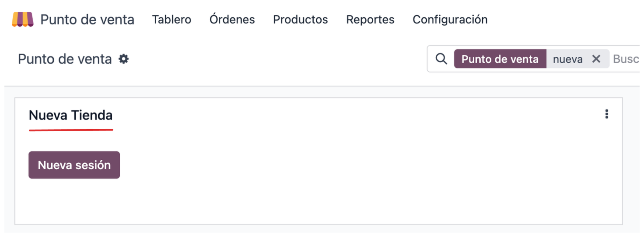
Task: Click the Punto de venta page heading
Action: pyautogui.click(x=65, y=59)
